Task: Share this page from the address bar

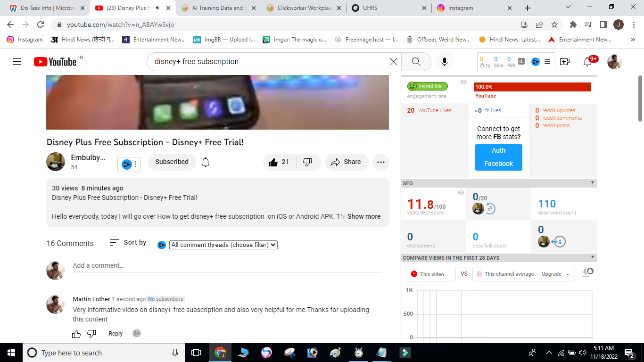Action: (539, 25)
